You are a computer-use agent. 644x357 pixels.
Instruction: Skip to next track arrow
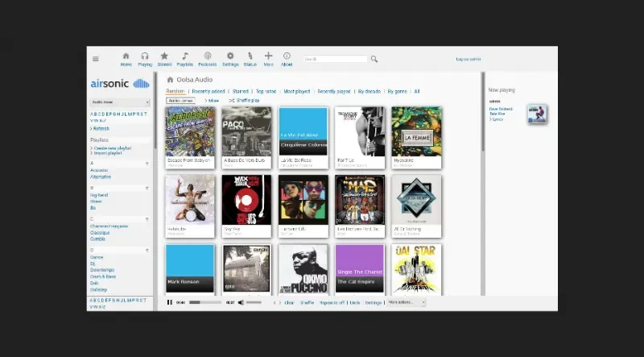pos(280,303)
